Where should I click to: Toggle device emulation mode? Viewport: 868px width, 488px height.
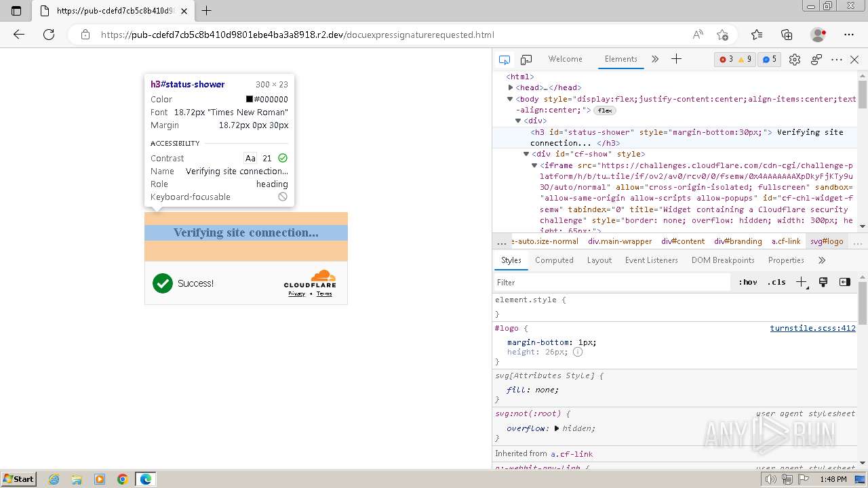point(526,60)
